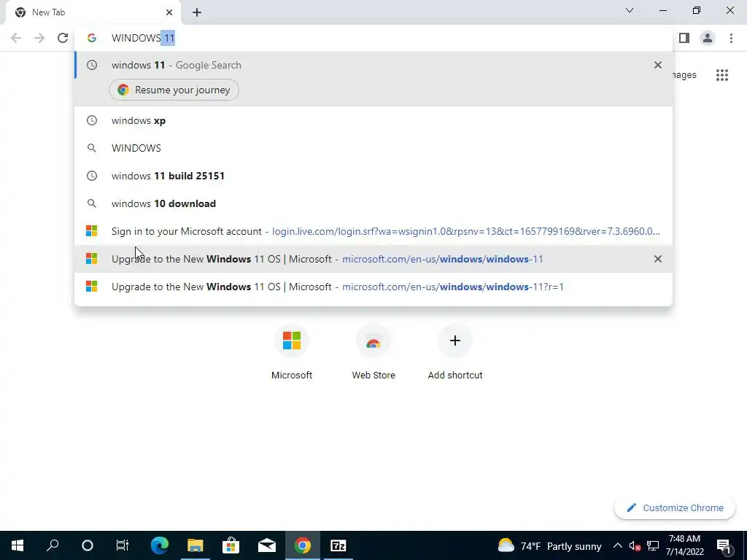The height and width of the screenshot is (560, 747).
Task: Choose 'windows 11 build 25151' suggestion
Action: tap(373, 176)
